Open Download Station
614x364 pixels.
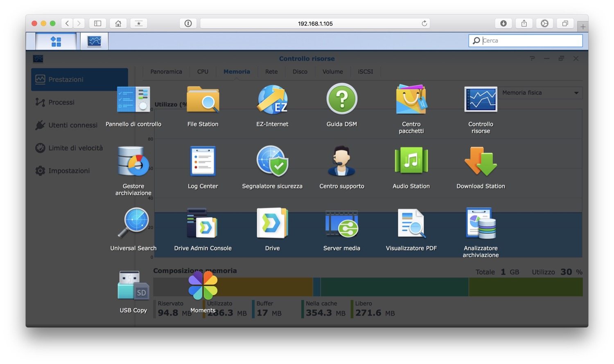click(481, 161)
